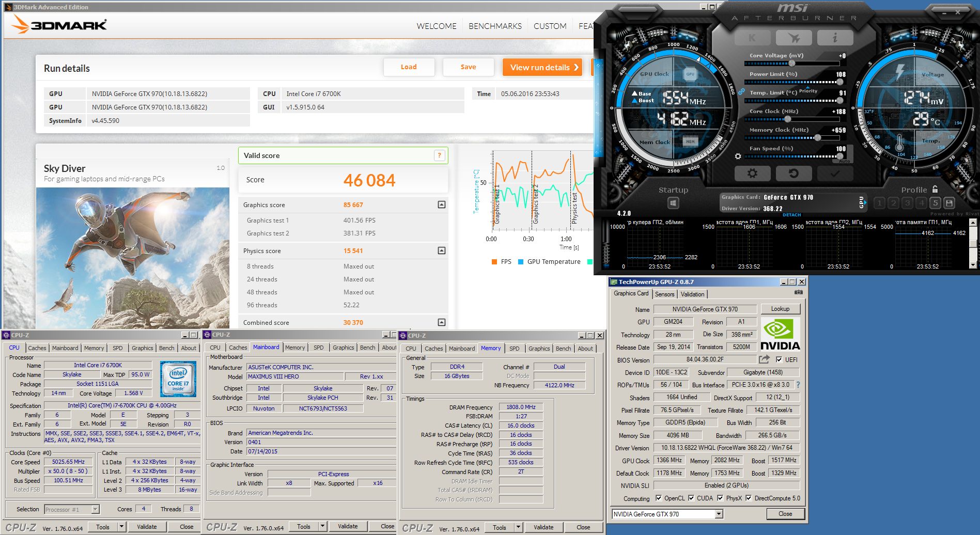Toggle the UEFI checkbox in GPU-Z
Image resolution: width=980 pixels, height=535 pixels.
click(x=779, y=360)
